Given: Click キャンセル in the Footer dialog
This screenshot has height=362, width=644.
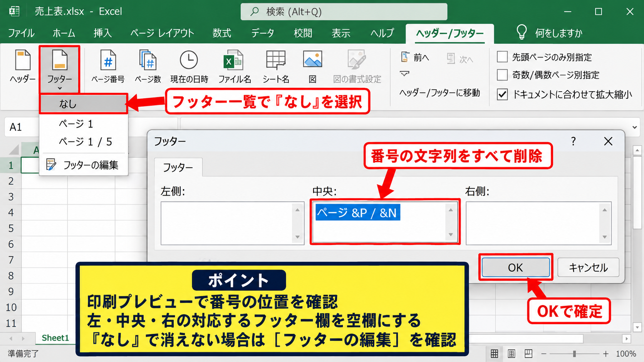Looking at the screenshot, I should pos(588,267).
